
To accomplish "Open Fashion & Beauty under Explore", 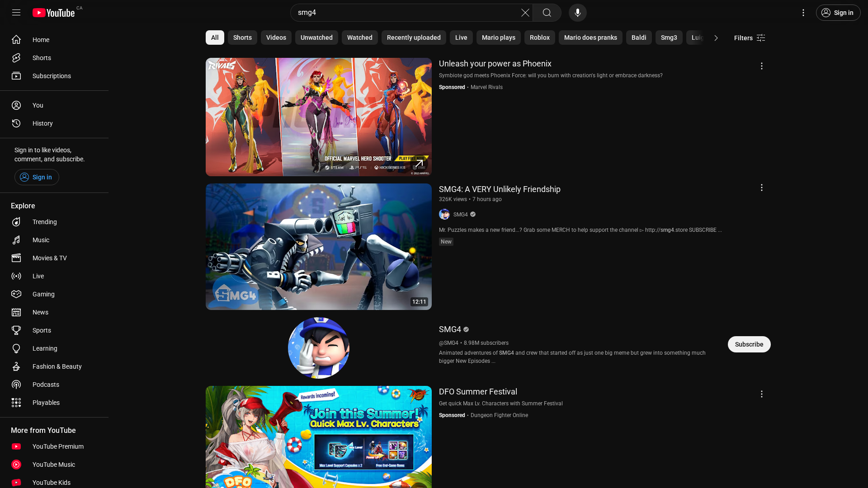I will tap(54, 366).
